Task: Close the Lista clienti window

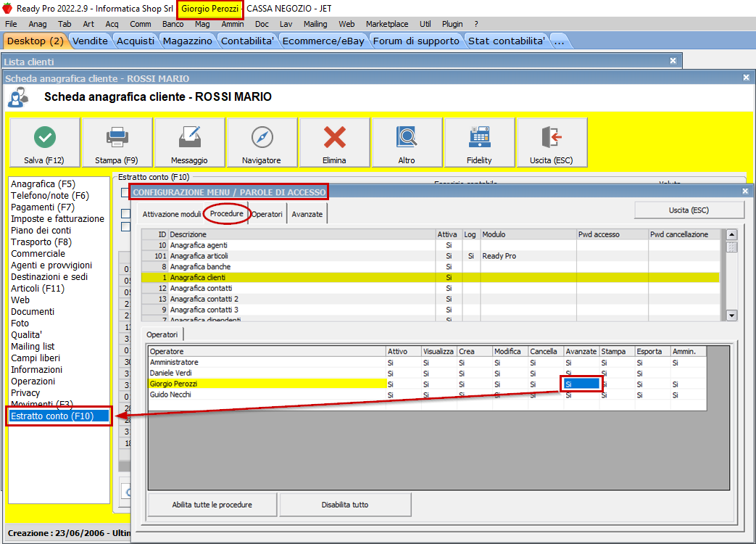Action: click(x=673, y=61)
